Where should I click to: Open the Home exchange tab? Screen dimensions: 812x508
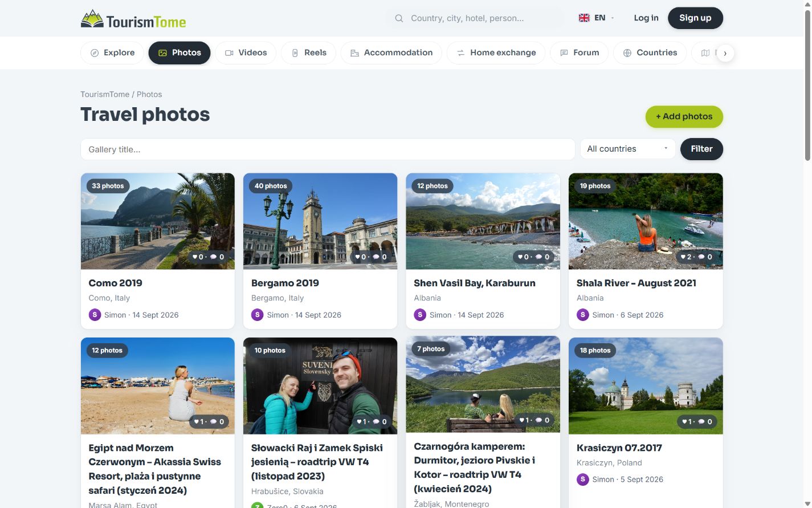tap(496, 53)
